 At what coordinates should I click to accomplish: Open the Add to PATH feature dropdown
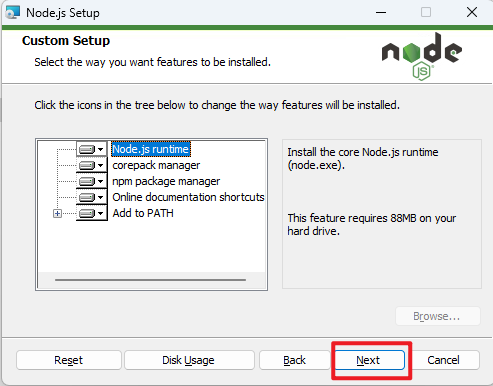pyautogui.click(x=92, y=213)
